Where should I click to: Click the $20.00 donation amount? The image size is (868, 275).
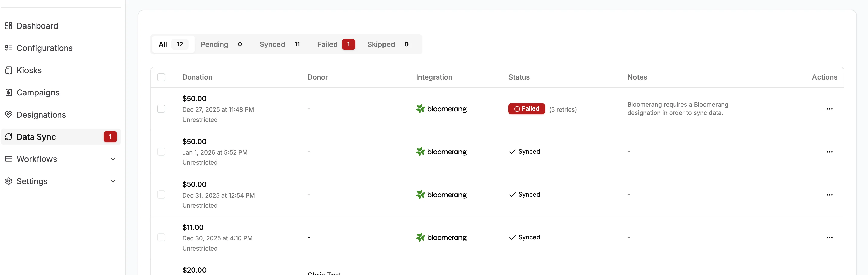tap(194, 270)
